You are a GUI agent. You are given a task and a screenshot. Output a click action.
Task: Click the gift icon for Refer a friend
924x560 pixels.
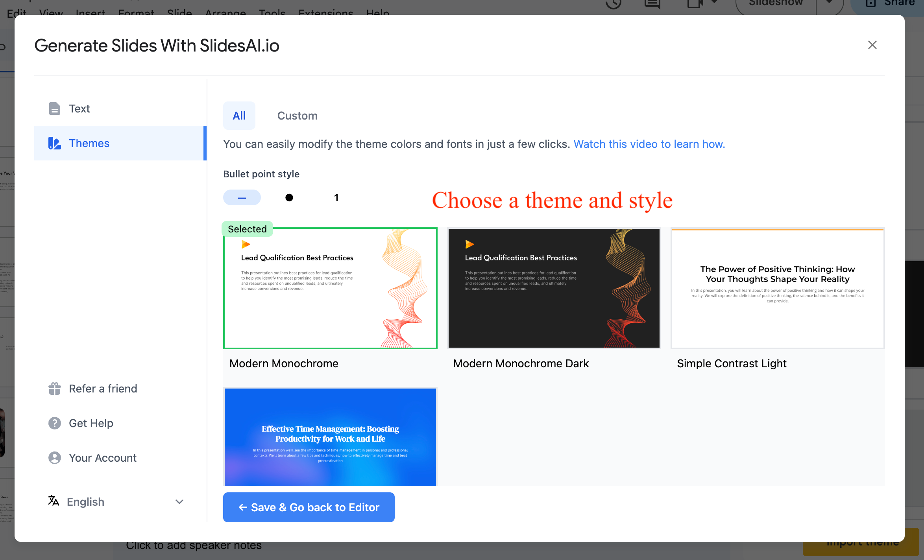point(53,389)
